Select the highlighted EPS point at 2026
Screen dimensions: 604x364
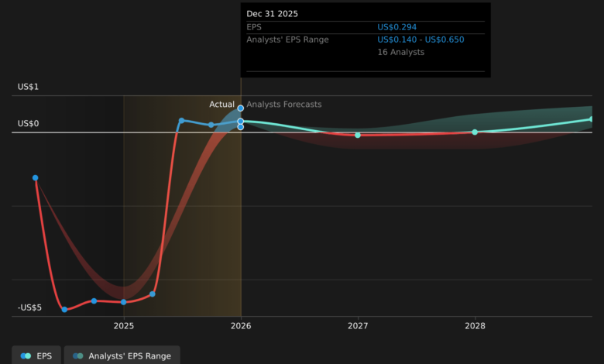[241, 122]
